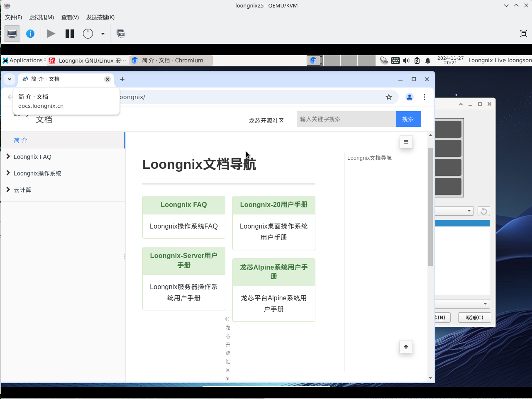The height and width of the screenshot is (399, 532).
Task: Select the Chromium taskbar window entry
Action: click(x=171, y=61)
